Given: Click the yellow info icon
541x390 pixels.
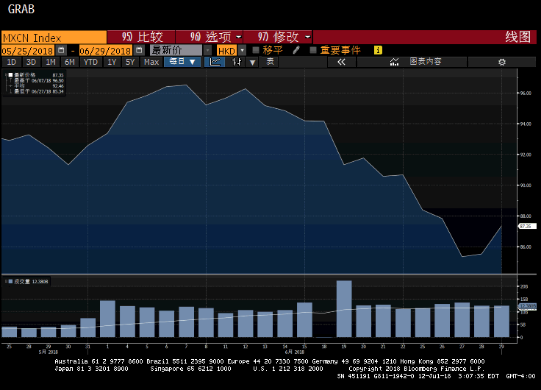Looking at the screenshot, I should [x=378, y=50].
